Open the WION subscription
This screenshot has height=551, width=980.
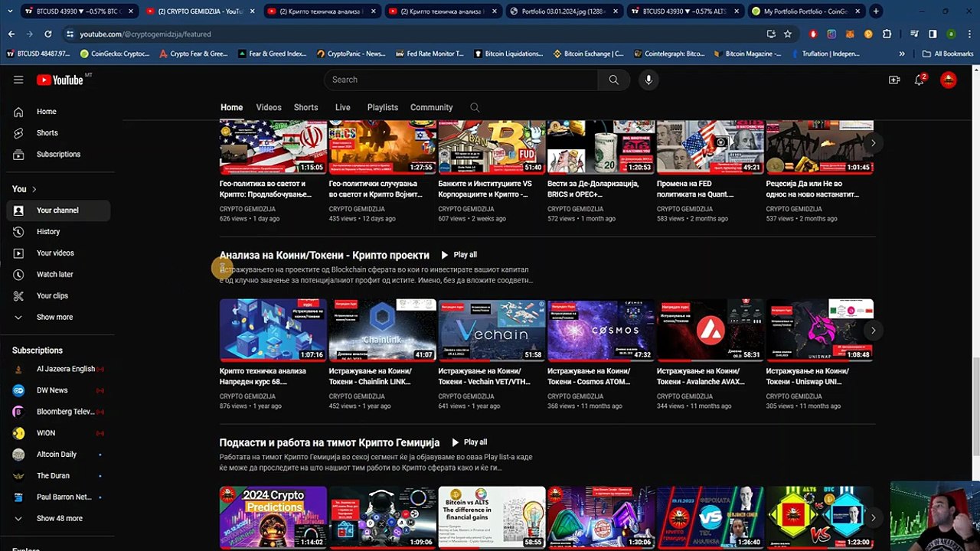click(x=58, y=433)
